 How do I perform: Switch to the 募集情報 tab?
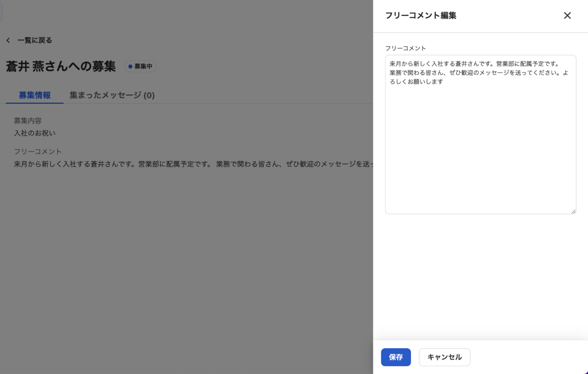[34, 95]
